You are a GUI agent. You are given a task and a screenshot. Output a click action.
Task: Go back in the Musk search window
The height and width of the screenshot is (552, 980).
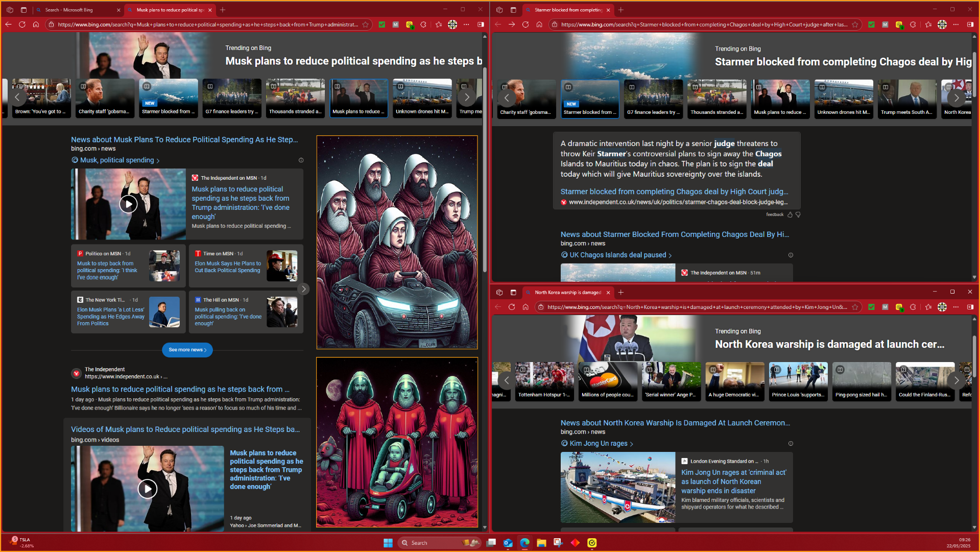point(8,25)
